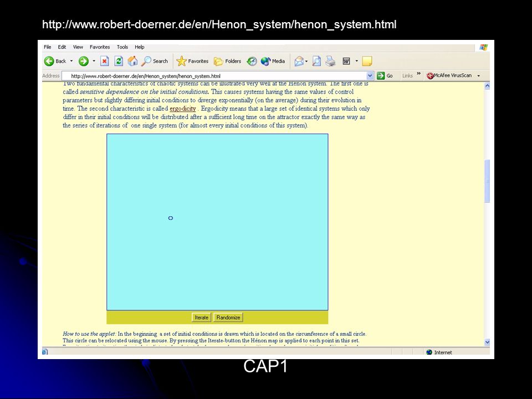The width and height of the screenshot is (532, 399).
Task: Open McAfee VirusScan dropdown arrow
Action: [479, 76]
